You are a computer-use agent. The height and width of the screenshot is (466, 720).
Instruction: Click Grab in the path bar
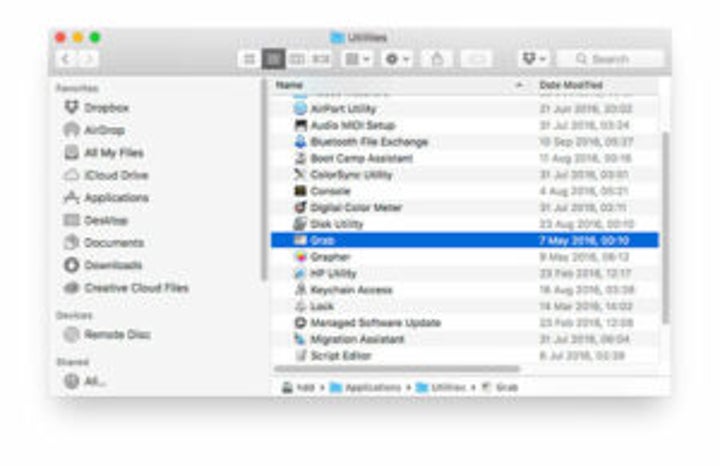pyautogui.click(x=500, y=387)
